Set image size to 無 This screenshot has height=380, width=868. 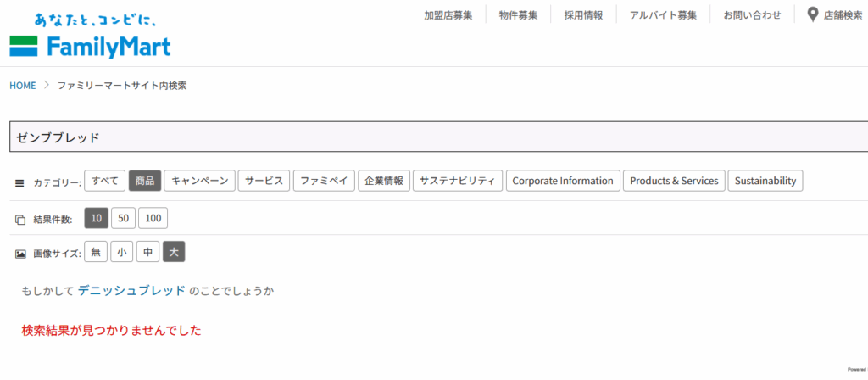point(96,252)
